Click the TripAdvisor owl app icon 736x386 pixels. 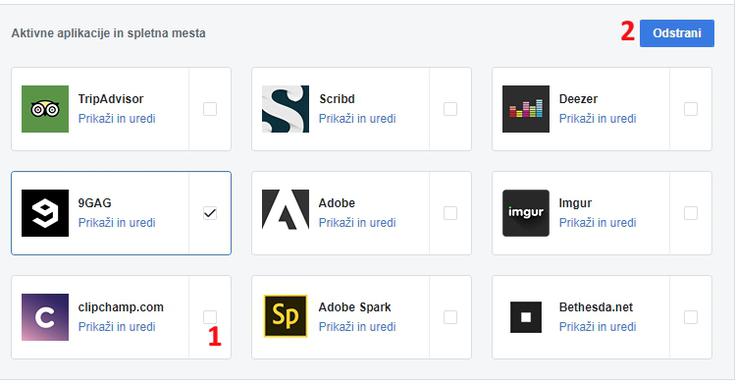click(45, 109)
